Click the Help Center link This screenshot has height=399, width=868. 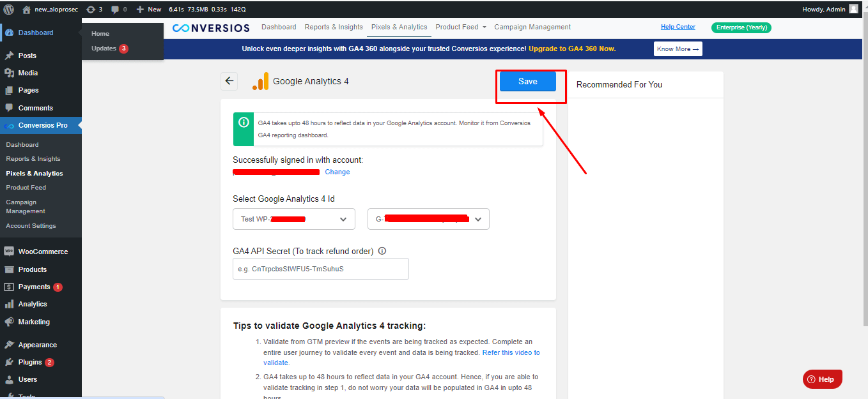[678, 27]
